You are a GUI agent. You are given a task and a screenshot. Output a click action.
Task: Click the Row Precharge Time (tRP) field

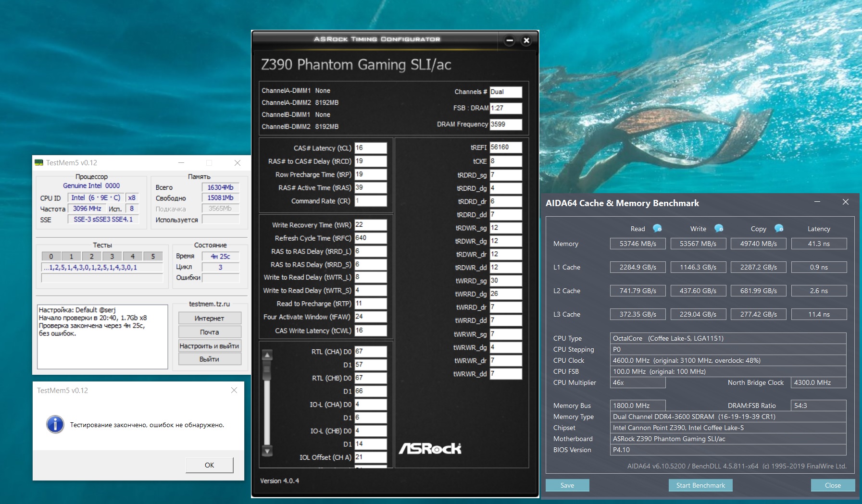371,174
